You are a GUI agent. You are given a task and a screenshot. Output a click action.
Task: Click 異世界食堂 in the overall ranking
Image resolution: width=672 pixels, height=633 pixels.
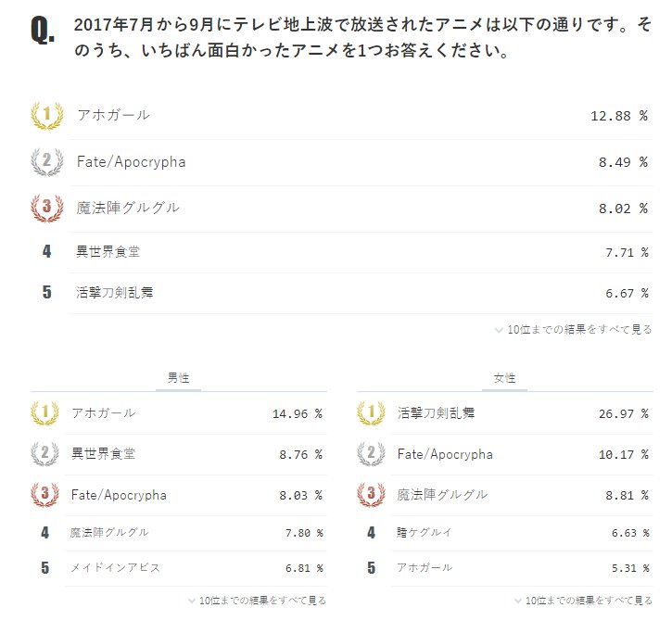108,251
